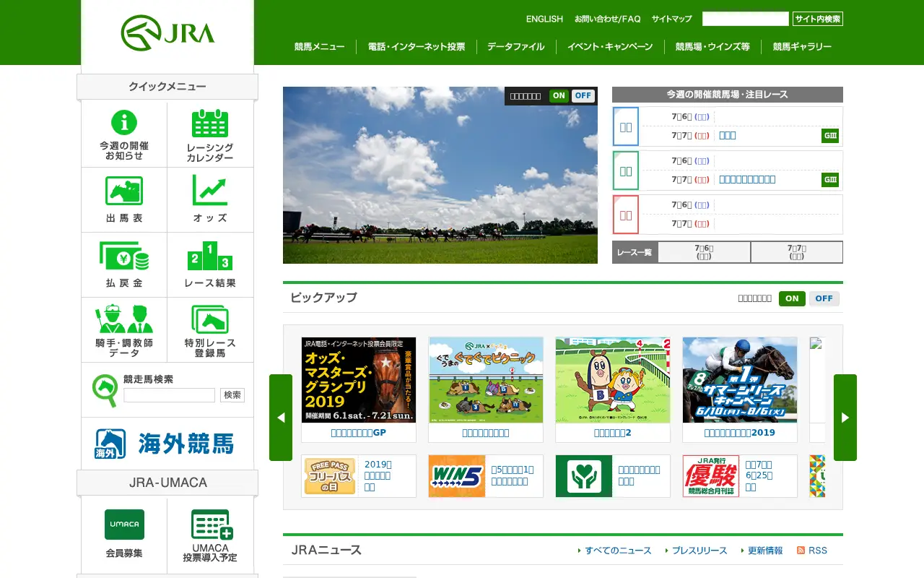Open 競馬場・ウインズ等 menu

[x=712, y=47]
